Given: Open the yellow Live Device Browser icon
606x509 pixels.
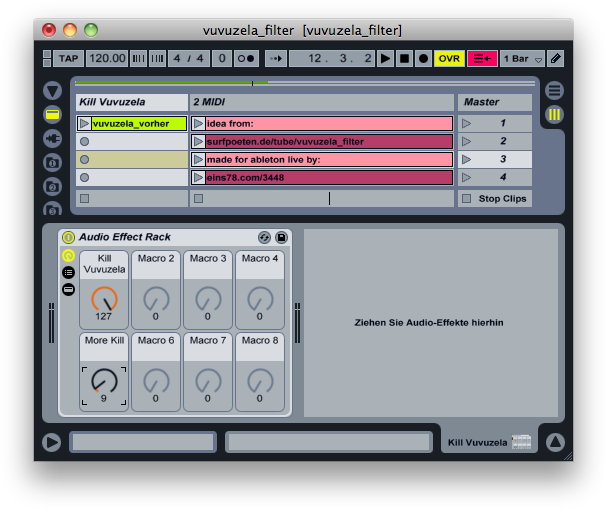Looking at the screenshot, I should tap(53, 115).
